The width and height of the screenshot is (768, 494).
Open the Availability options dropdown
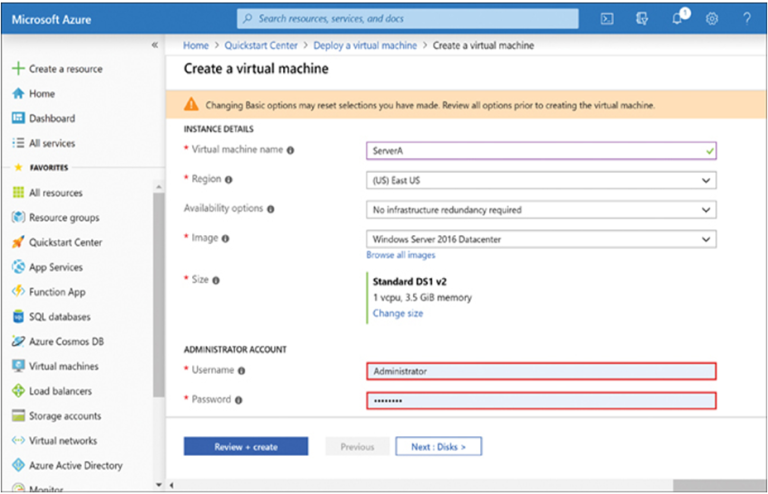tap(541, 210)
